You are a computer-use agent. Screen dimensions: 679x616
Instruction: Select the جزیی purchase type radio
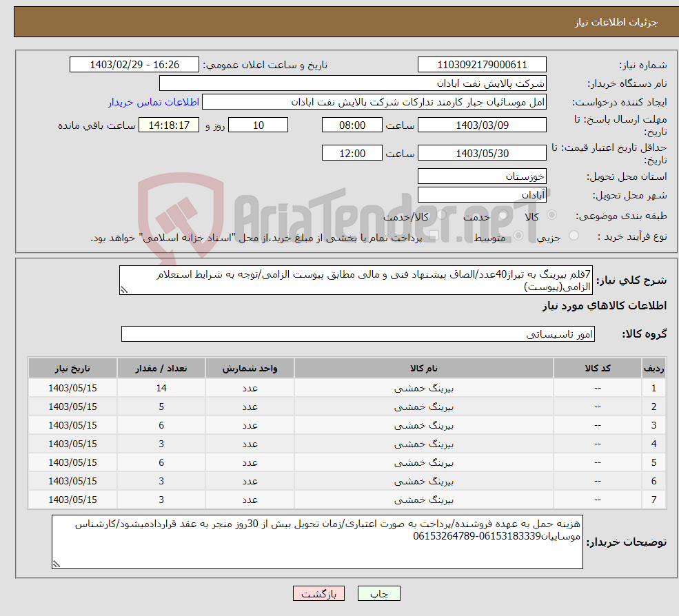pyautogui.click(x=574, y=236)
